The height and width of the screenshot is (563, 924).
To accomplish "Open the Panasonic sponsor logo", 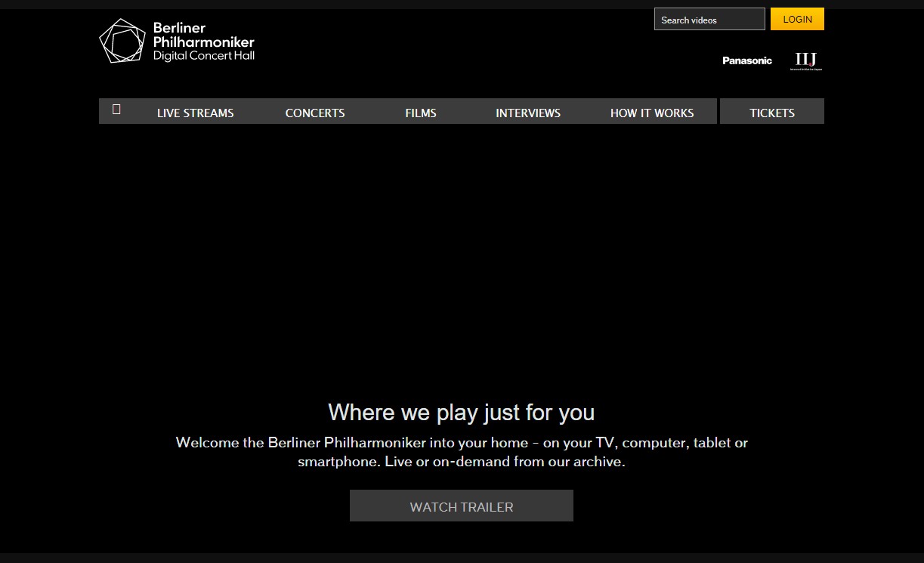I will click(x=746, y=60).
